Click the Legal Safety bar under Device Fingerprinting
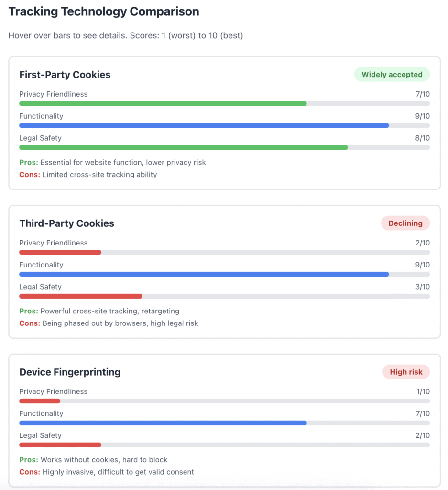Viewport: 448px width, 490px height. [x=60, y=445]
